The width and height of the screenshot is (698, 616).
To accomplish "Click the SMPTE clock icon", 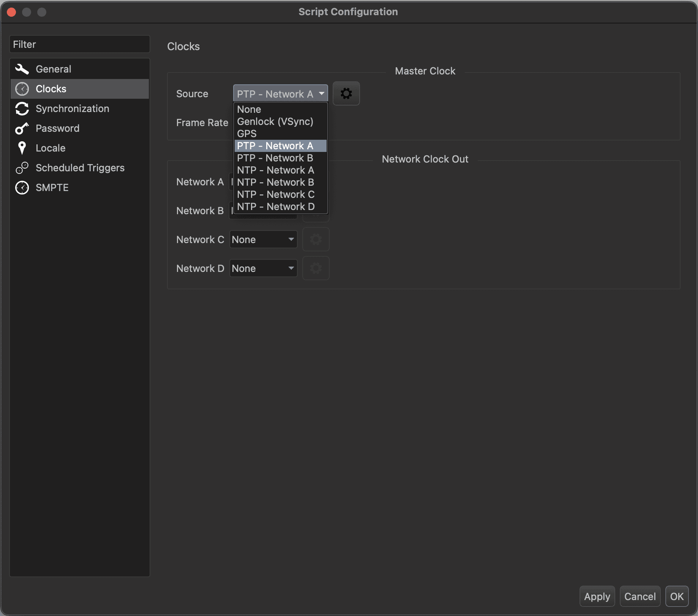I will click(22, 188).
